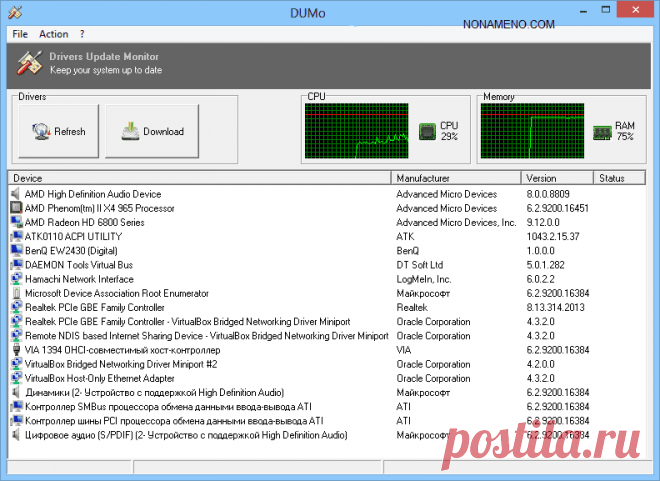Click plug icon of VIA 1394 OHCI controller
The height and width of the screenshot is (481, 660).
pyautogui.click(x=16, y=350)
